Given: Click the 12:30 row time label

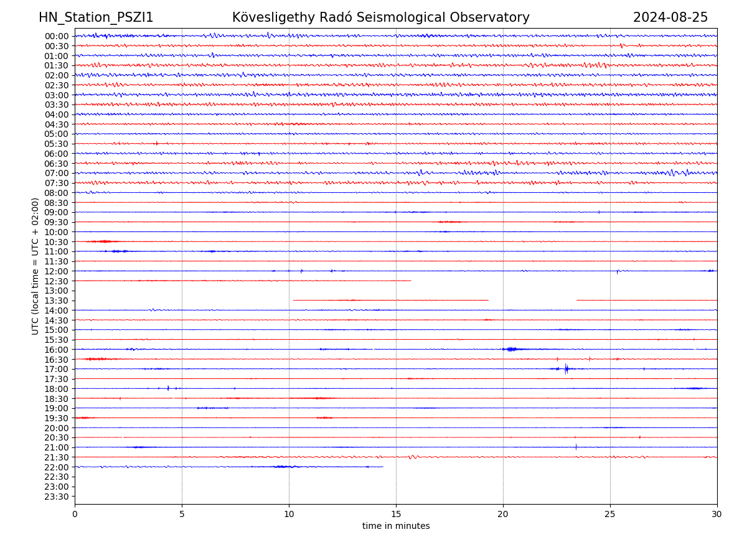Looking at the screenshot, I should pyautogui.click(x=57, y=281).
